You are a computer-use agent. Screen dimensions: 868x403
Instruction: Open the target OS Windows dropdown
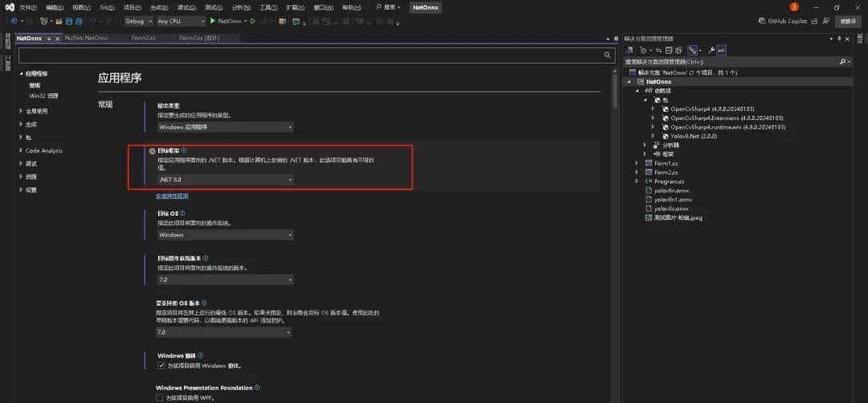click(x=225, y=235)
